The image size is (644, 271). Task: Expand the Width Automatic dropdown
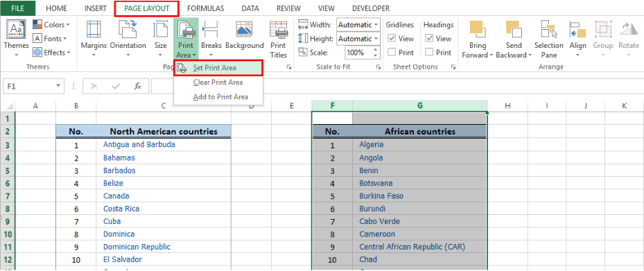point(376,25)
